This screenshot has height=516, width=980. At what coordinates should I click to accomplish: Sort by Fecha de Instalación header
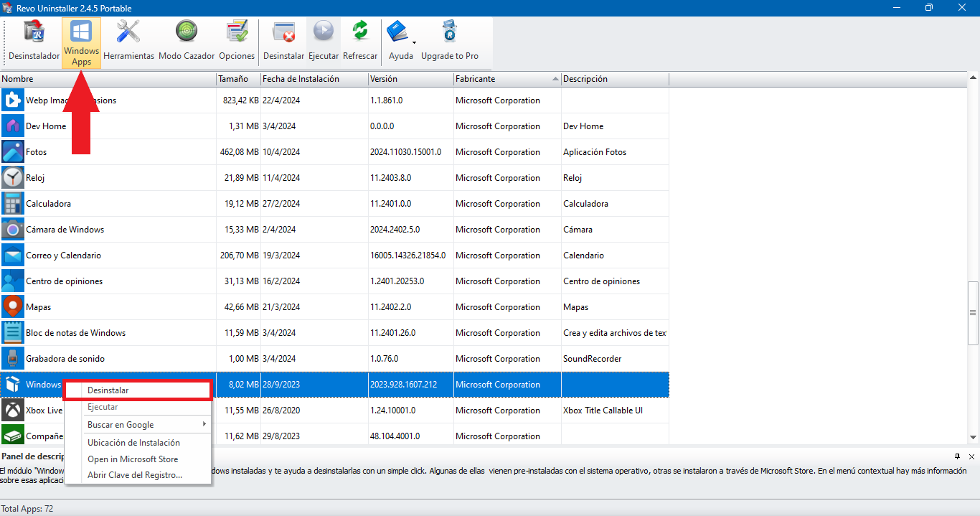[314, 79]
